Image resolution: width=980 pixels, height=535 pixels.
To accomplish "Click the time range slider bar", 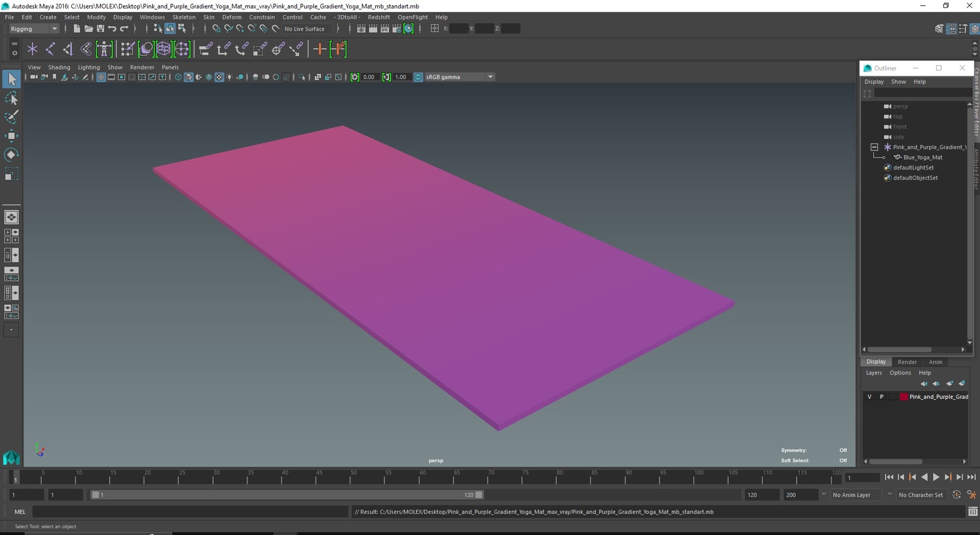I will point(287,495).
